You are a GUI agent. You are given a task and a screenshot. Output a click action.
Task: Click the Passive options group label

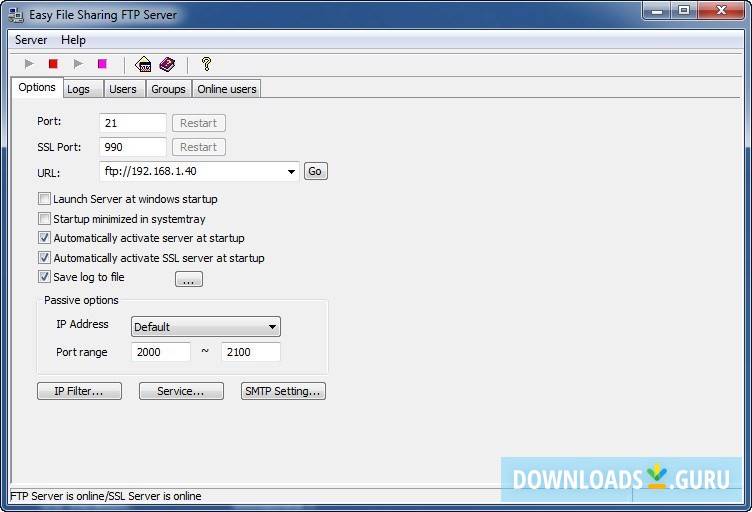tap(81, 300)
